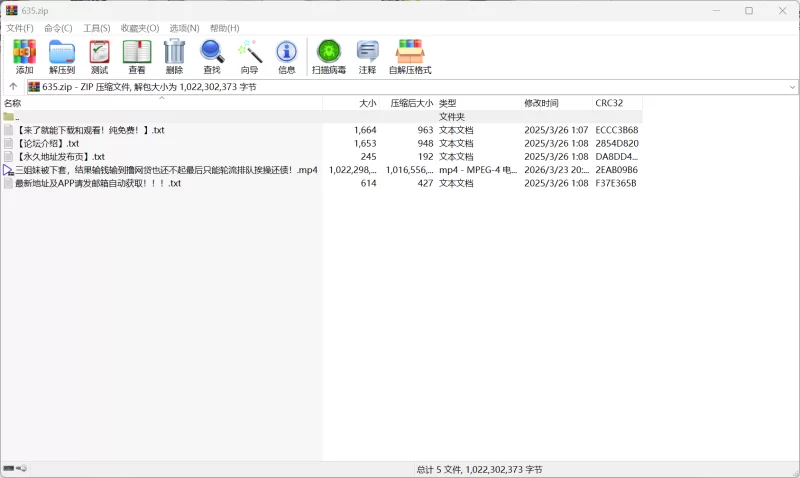Open the 收藏夹(O) menu
800x478 pixels.
click(x=139, y=28)
